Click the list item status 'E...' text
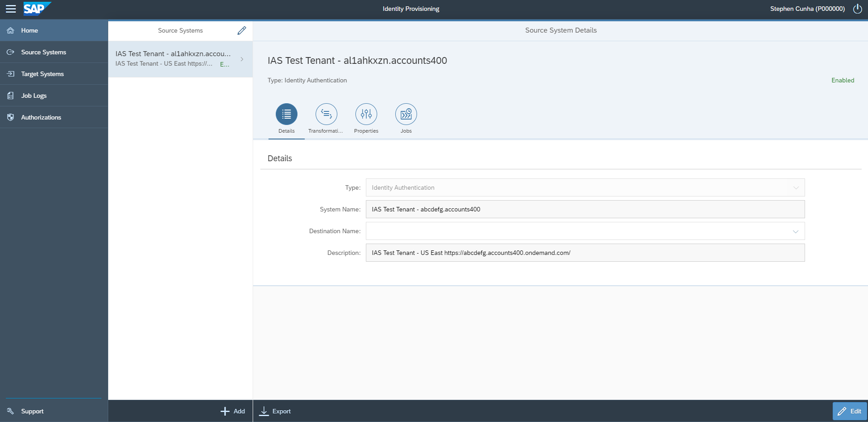 tap(225, 64)
